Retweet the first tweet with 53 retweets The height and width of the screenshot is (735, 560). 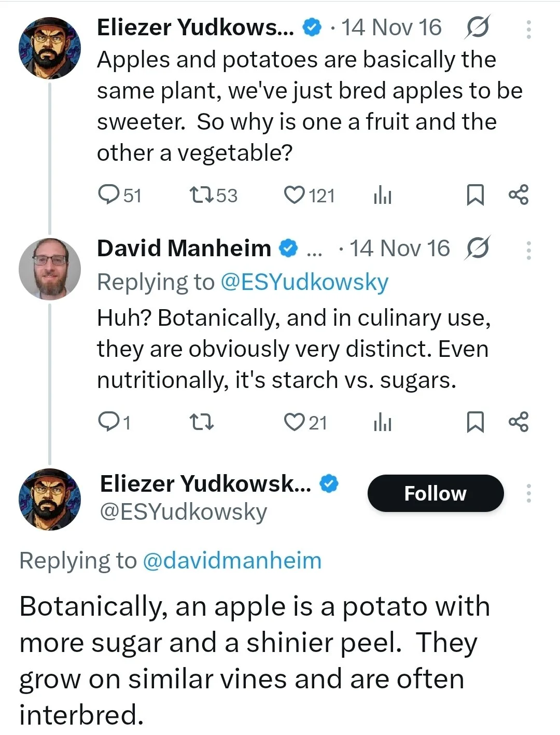click(201, 195)
